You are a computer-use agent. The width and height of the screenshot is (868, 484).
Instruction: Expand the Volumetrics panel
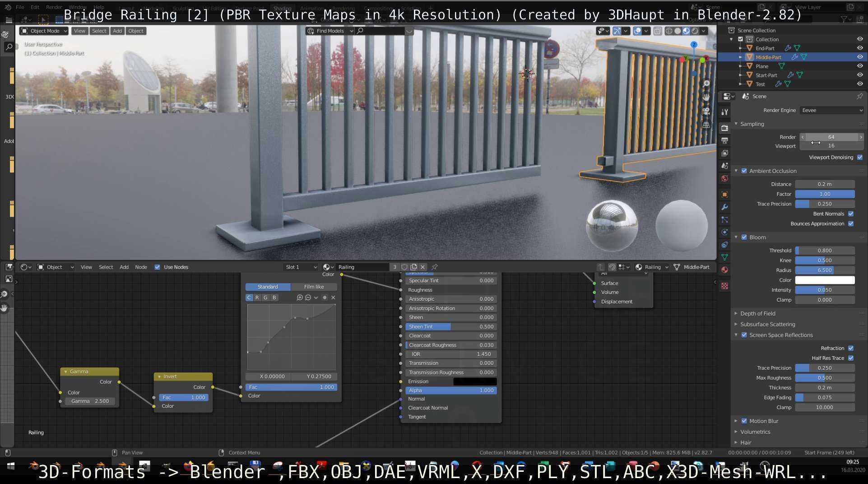coord(755,432)
